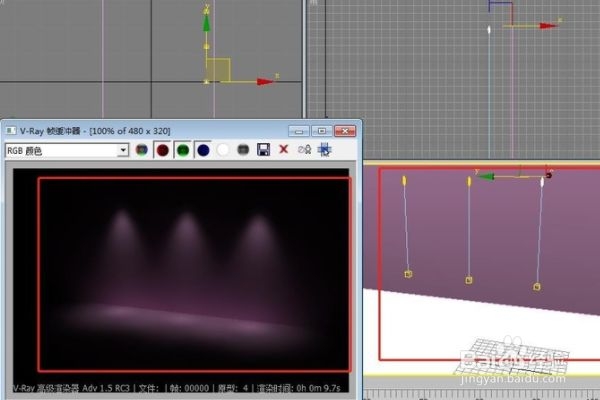Select the leftmost yellow spotlight in perspective viewport
This screenshot has height=400, width=600.
404,181
